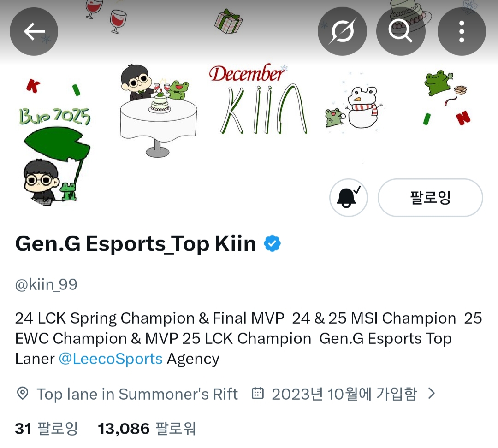Toggle the 팔로잉 following button
The width and height of the screenshot is (498, 448).
pyautogui.click(x=430, y=197)
